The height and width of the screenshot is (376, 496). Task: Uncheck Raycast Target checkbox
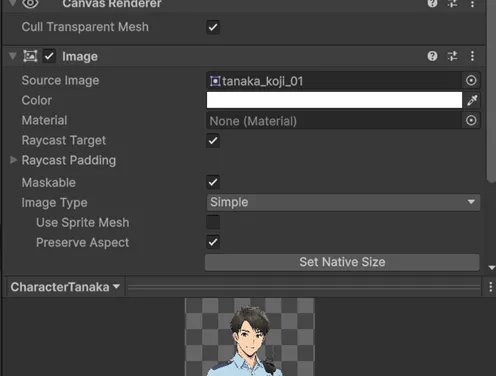click(x=213, y=140)
